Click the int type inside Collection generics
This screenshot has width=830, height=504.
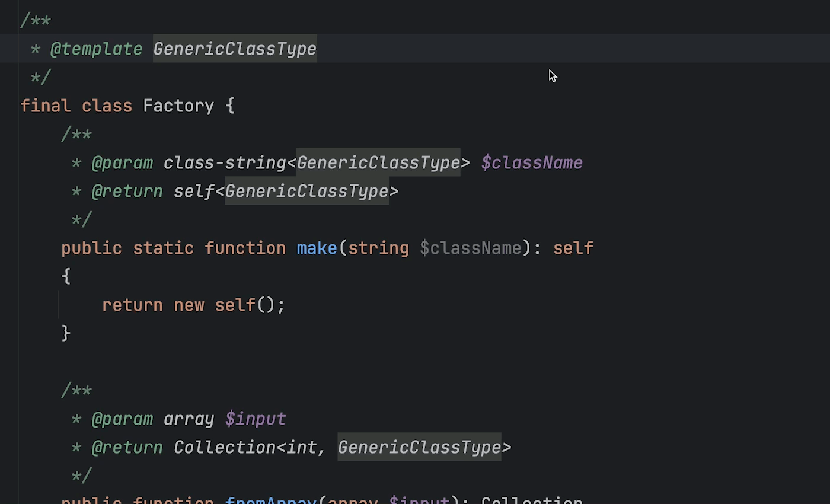301,448
